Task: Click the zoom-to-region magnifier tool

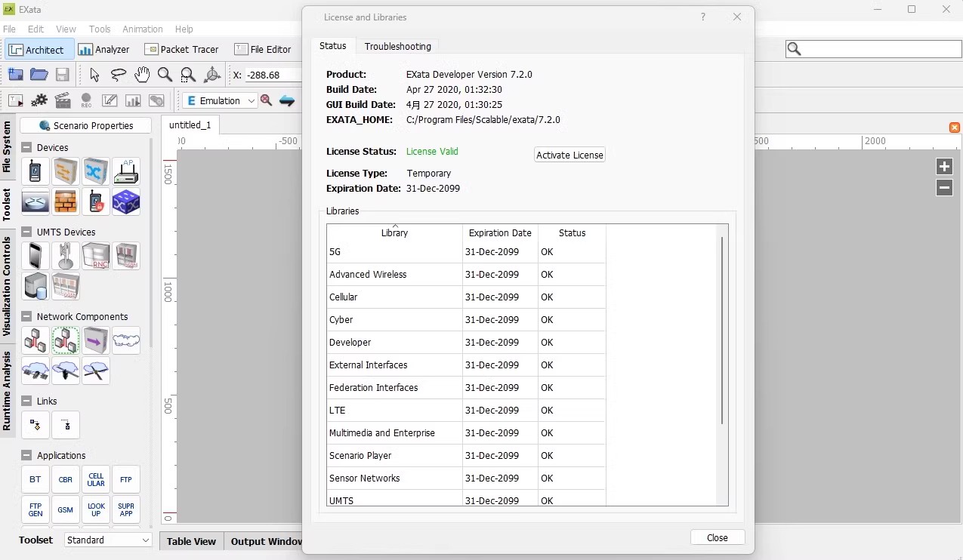Action: 189,75
